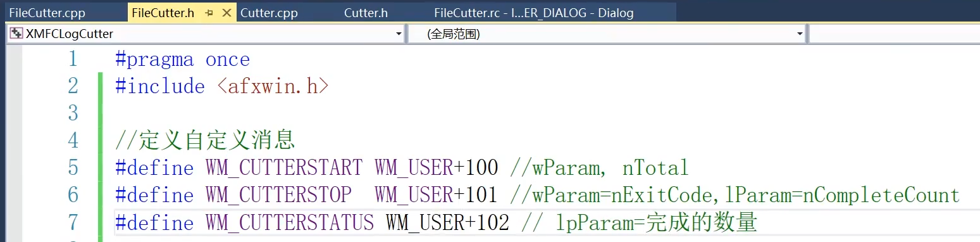Click line number 7 in the gutter
980x242 pixels.
coord(73,223)
